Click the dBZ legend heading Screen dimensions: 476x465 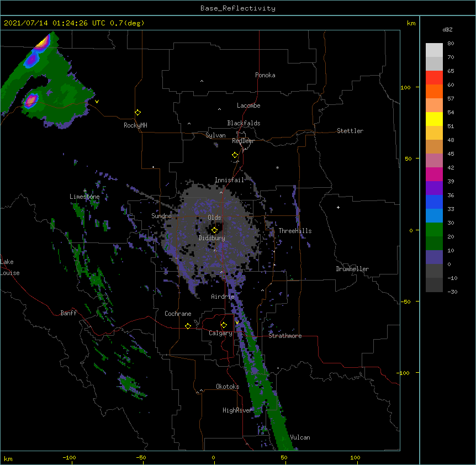[447, 29]
